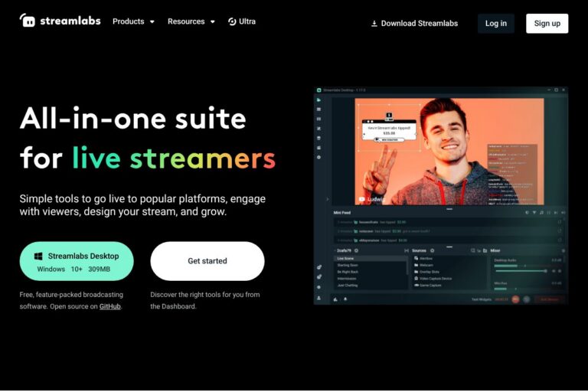Open the GitHub link
588x392 pixels.
point(110,306)
